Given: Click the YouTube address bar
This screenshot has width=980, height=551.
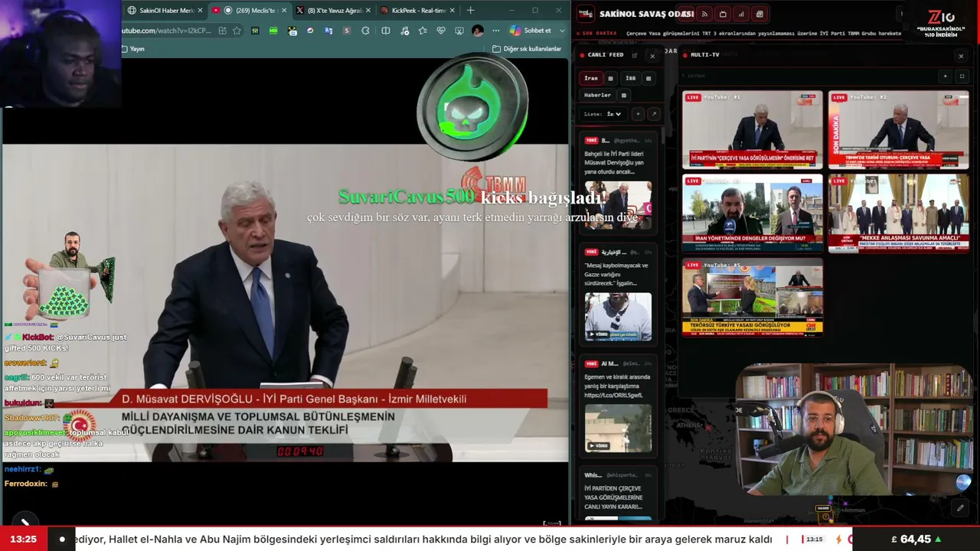Looking at the screenshot, I should pyautogui.click(x=167, y=31).
